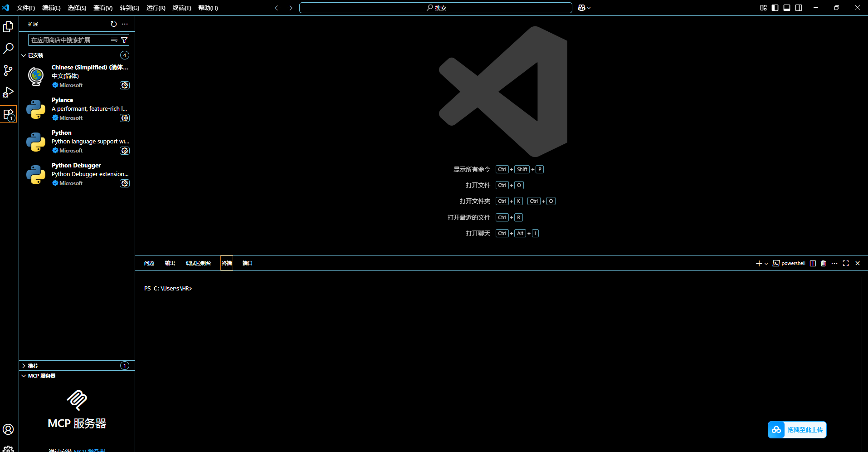Viewport: 868px width, 452px height.
Task: Switch to the 端口 tab
Action: (x=248, y=263)
